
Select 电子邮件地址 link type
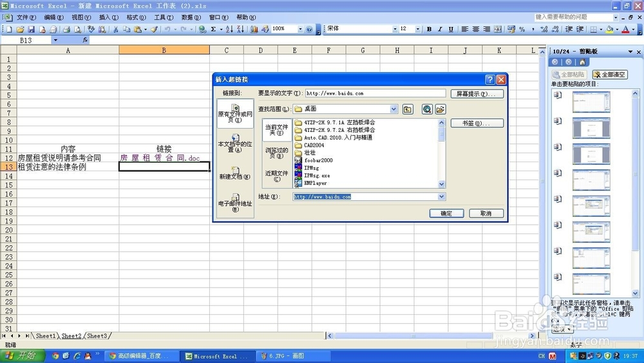point(235,203)
